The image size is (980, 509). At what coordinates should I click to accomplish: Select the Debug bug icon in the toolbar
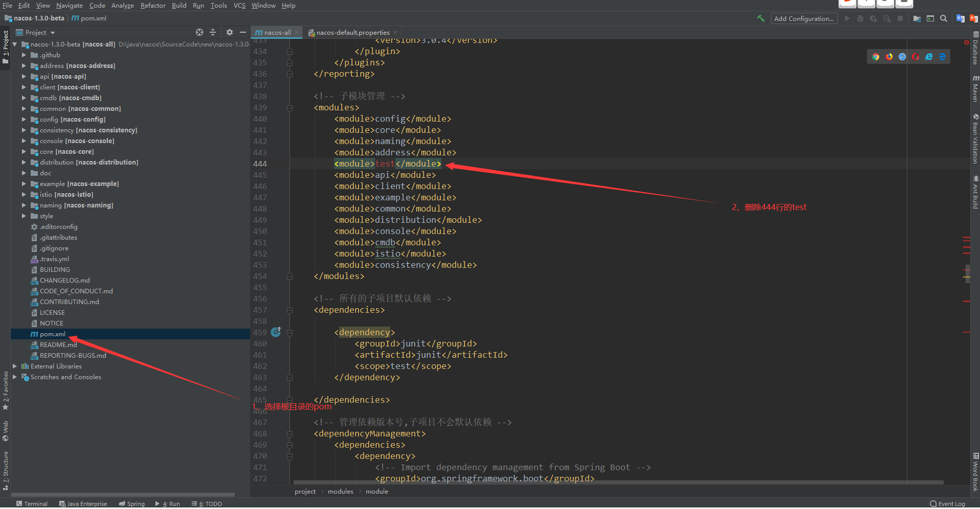(860, 18)
